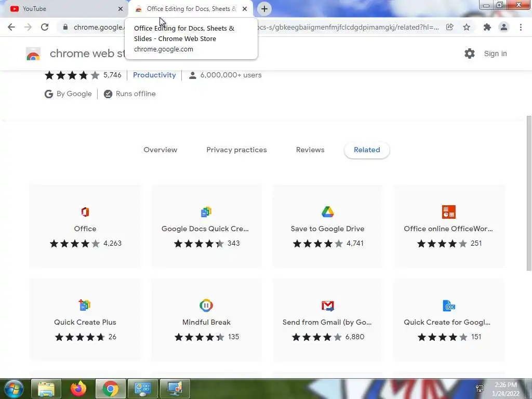Image resolution: width=532 pixels, height=399 pixels.
Task: Open Office online OfficeWor... title
Action: pyautogui.click(x=448, y=229)
